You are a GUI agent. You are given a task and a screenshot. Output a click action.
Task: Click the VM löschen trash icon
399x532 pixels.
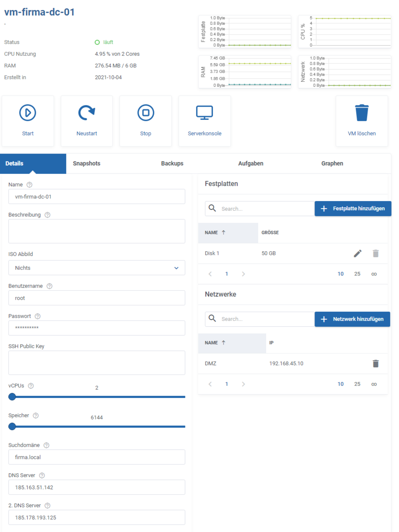pos(361,113)
